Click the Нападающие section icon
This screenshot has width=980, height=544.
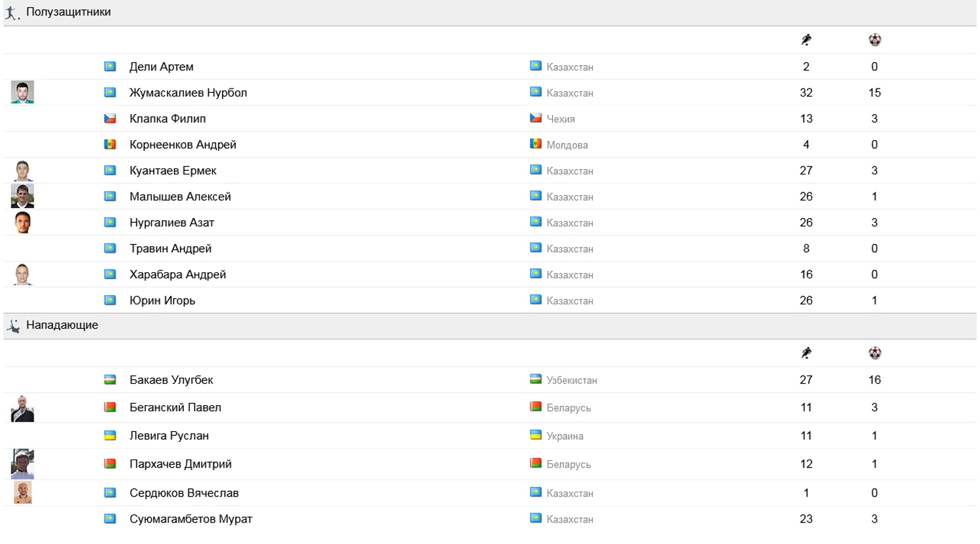pyautogui.click(x=13, y=326)
